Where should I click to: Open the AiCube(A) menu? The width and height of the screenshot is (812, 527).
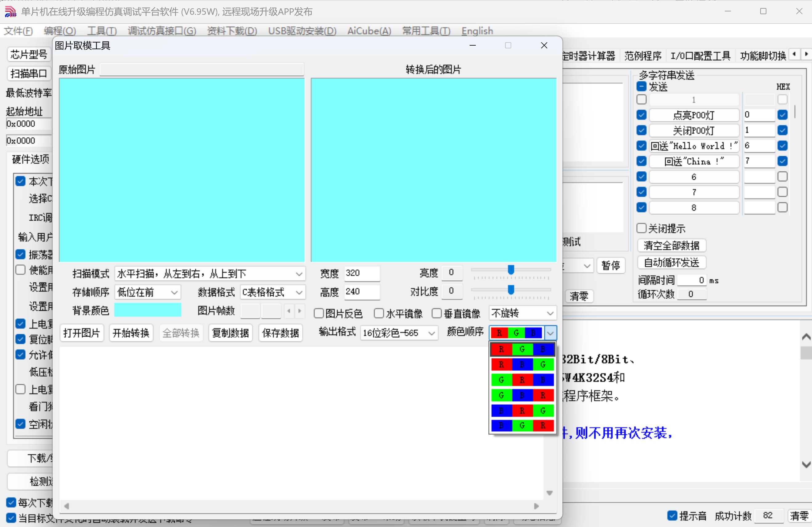pyautogui.click(x=369, y=31)
